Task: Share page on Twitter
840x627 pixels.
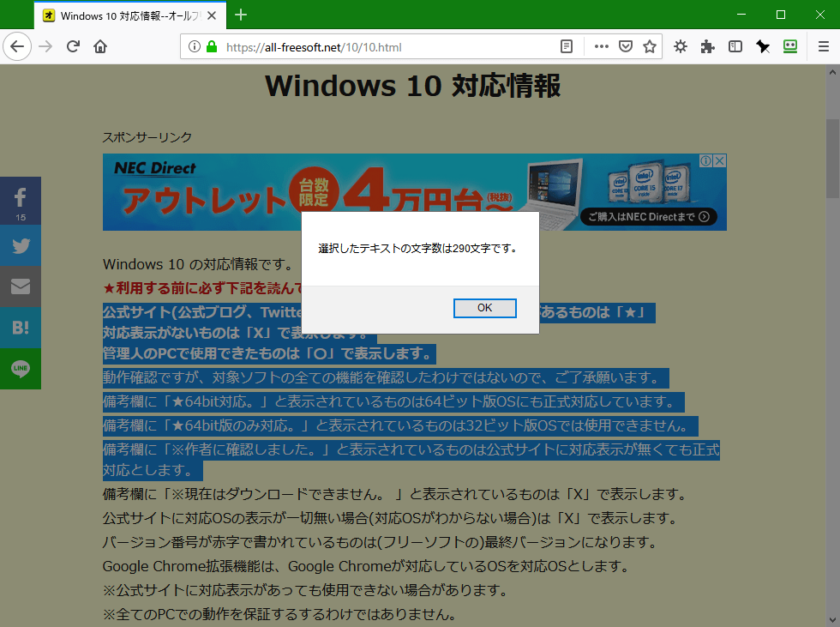Action: tap(21, 245)
